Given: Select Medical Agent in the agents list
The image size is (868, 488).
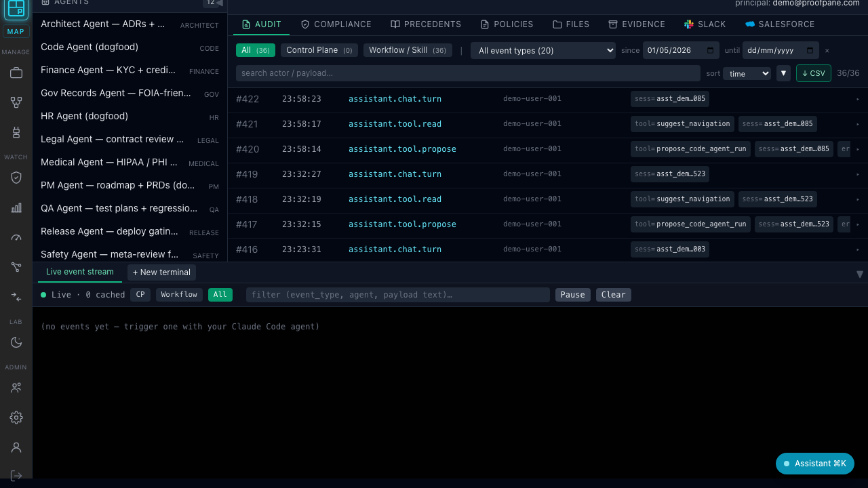Looking at the screenshot, I should point(130,163).
